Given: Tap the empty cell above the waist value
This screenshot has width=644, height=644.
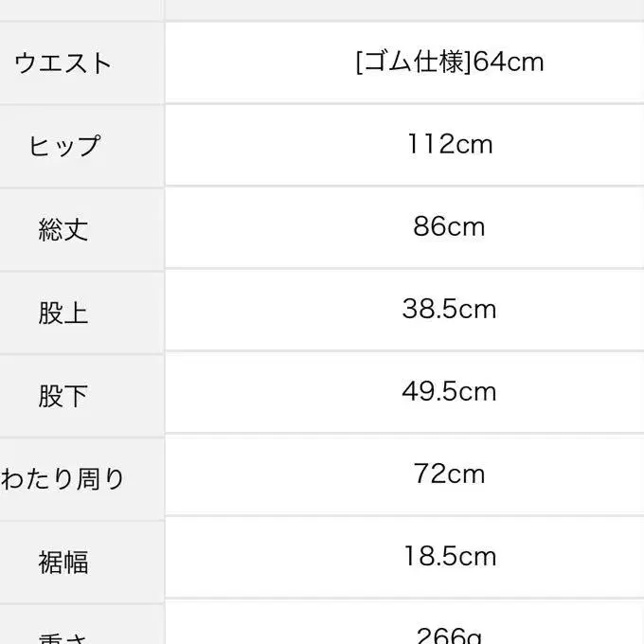Looking at the screenshot, I should coord(404,8).
